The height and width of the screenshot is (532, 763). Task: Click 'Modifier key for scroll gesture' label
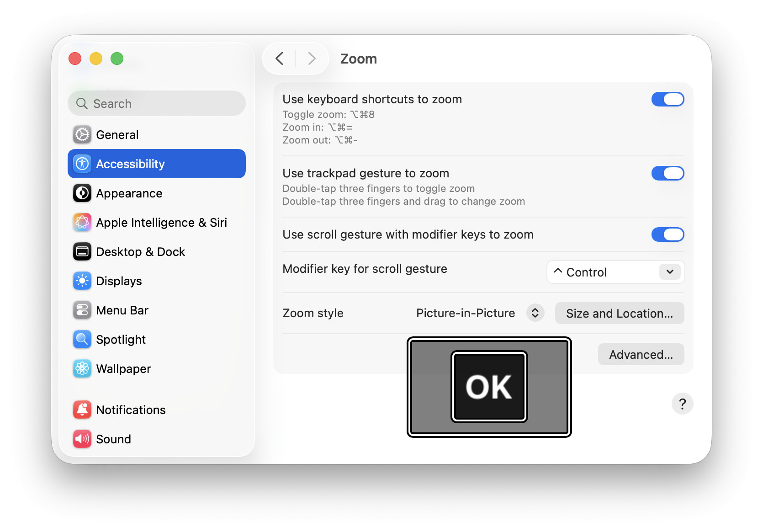point(365,269)
